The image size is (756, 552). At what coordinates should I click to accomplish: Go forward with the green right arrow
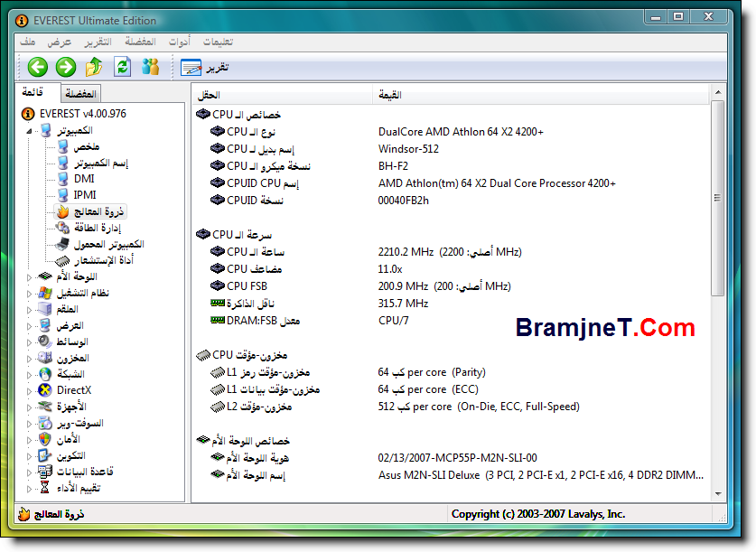66,67
